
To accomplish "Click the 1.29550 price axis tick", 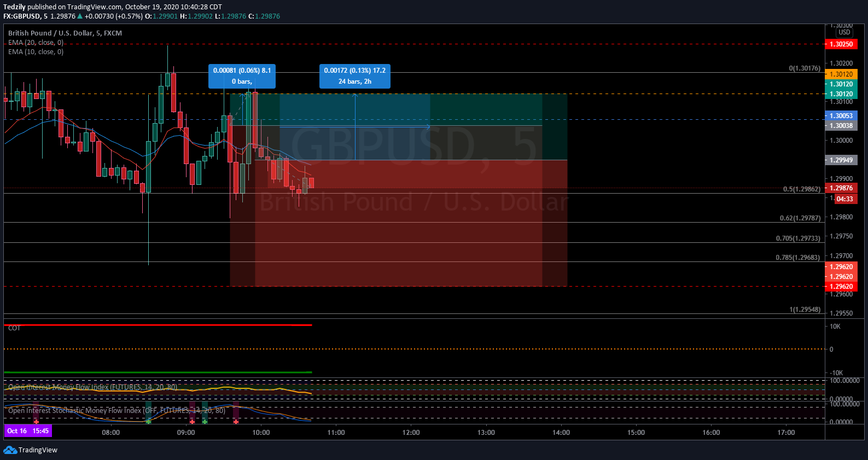I will pyautogui.click(x=841, y=313).
